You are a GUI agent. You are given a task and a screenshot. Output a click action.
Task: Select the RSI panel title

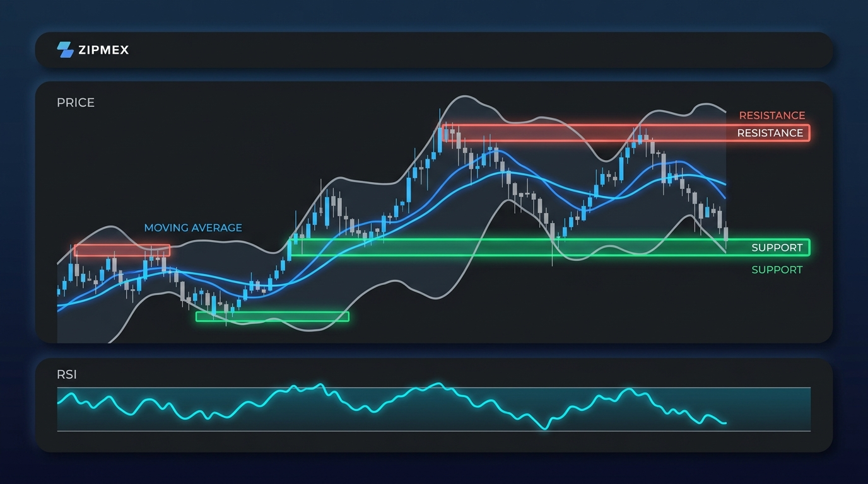click(67, 375)
